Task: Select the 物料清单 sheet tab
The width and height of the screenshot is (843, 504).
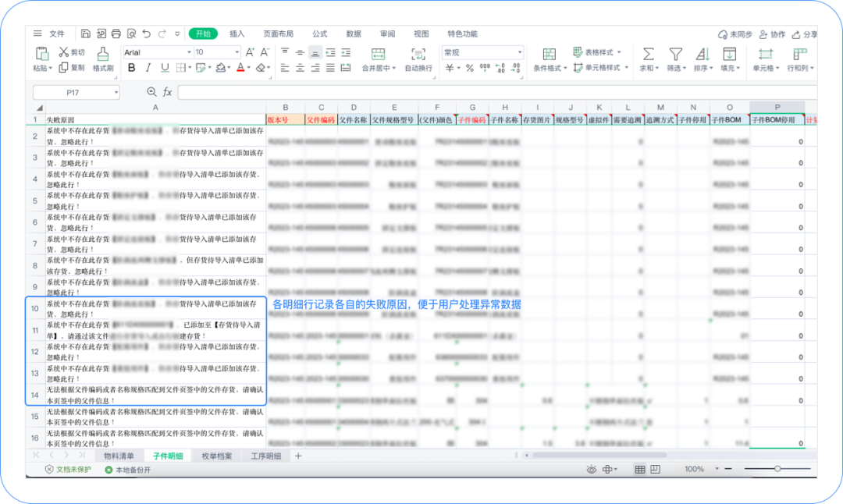Action: 119,456
